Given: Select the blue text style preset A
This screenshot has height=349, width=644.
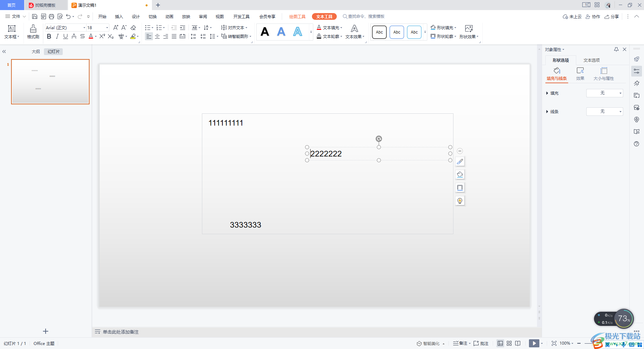Looking at the screenshot, I should pos(281,32).
